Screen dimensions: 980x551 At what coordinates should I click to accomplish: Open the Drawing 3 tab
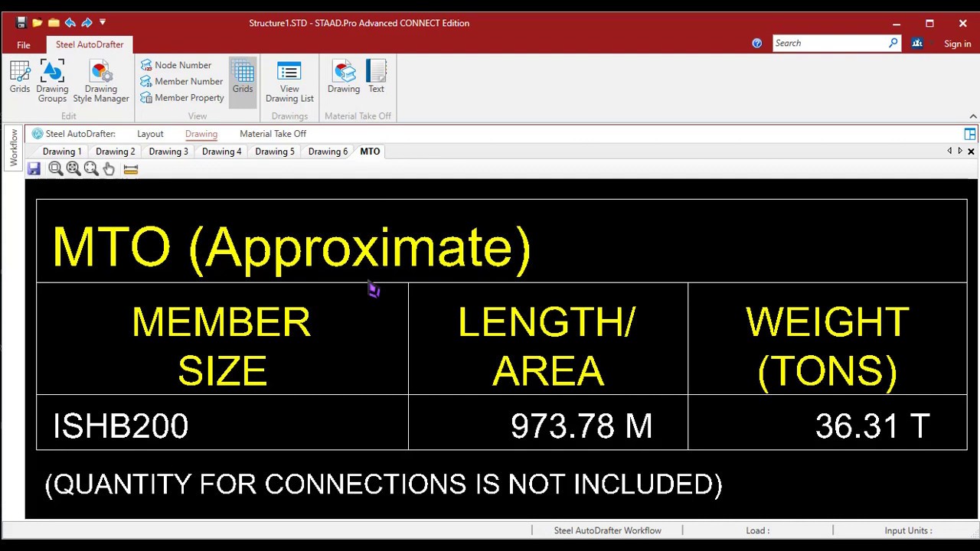(x=168, y=152)
